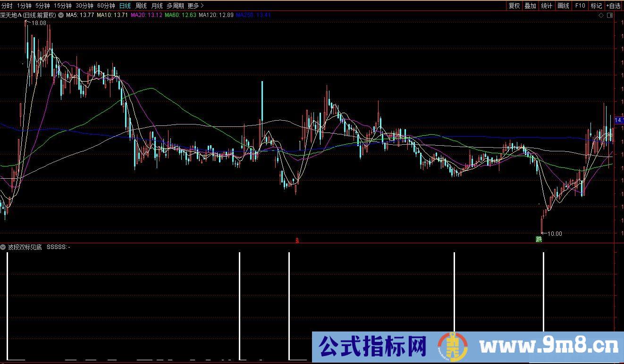
Task: Click the diamond icon above the chart
Action: click(601, 16)
